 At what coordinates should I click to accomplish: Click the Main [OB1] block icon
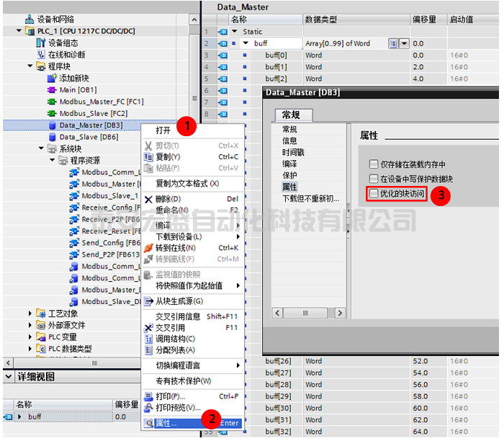click(52, 90)
